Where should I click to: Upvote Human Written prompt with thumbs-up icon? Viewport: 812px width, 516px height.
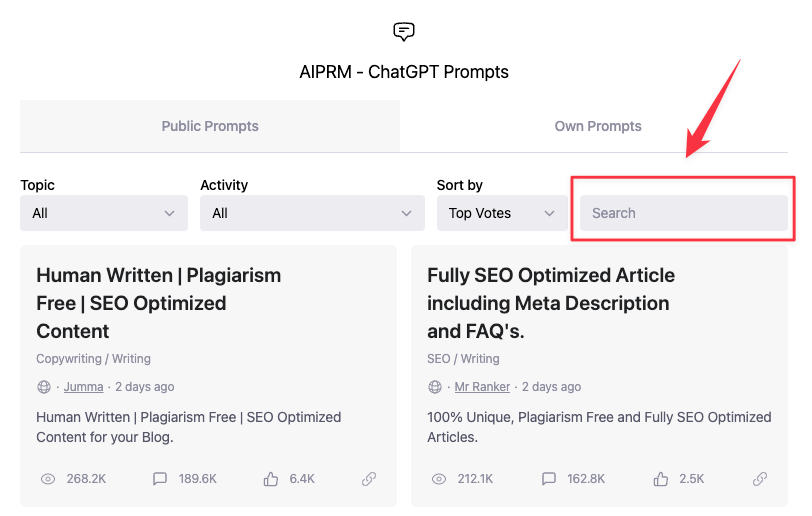[x=271, y=479]
